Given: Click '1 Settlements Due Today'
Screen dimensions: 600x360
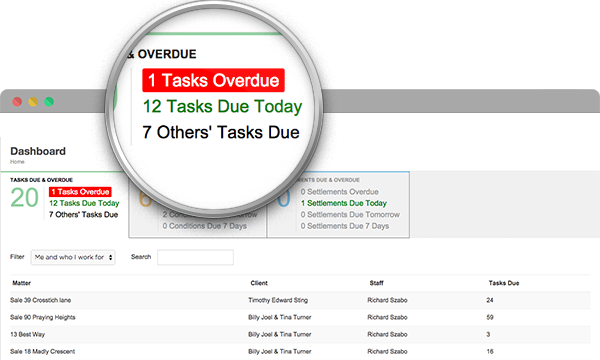Looking at the screenshot, I should click(x=344, y=203).
